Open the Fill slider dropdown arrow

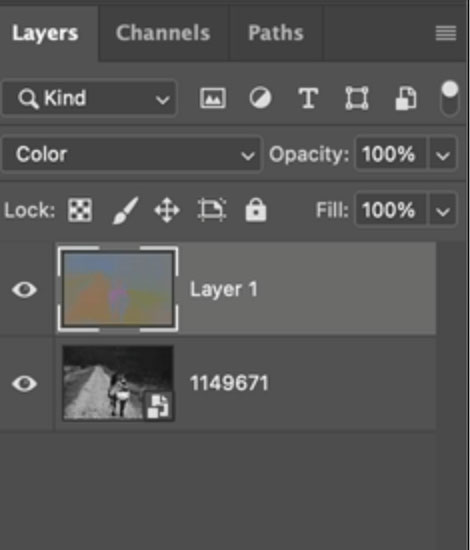pos(443,210)
